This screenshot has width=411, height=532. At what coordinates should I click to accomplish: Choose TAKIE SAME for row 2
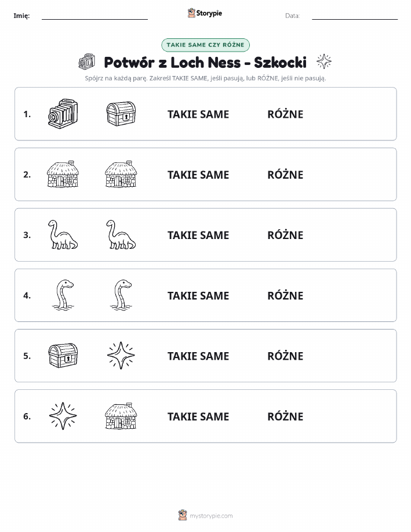coord(198,175)
